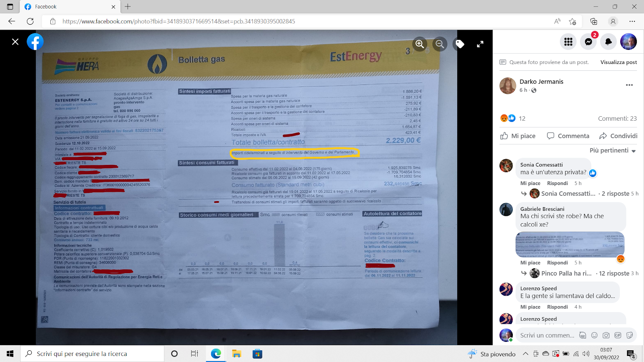Open Sonia Comessatti's avatar
Screen dimensions: 644x362
(506, 166)
